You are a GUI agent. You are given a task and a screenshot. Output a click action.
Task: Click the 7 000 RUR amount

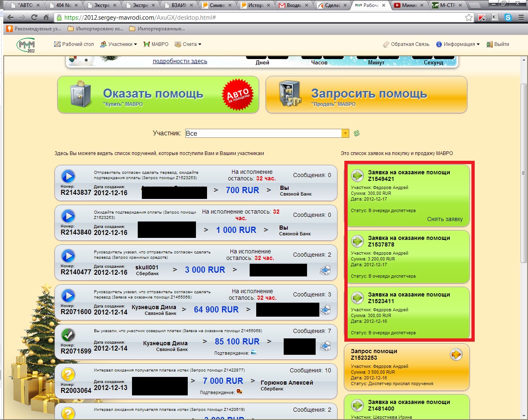pos(223,381)
